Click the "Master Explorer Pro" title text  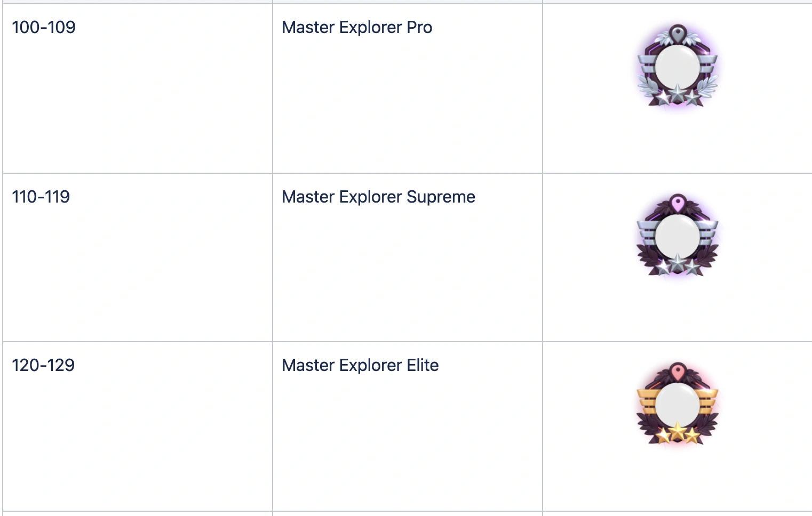pyautogui.click(x=357, y=27)
